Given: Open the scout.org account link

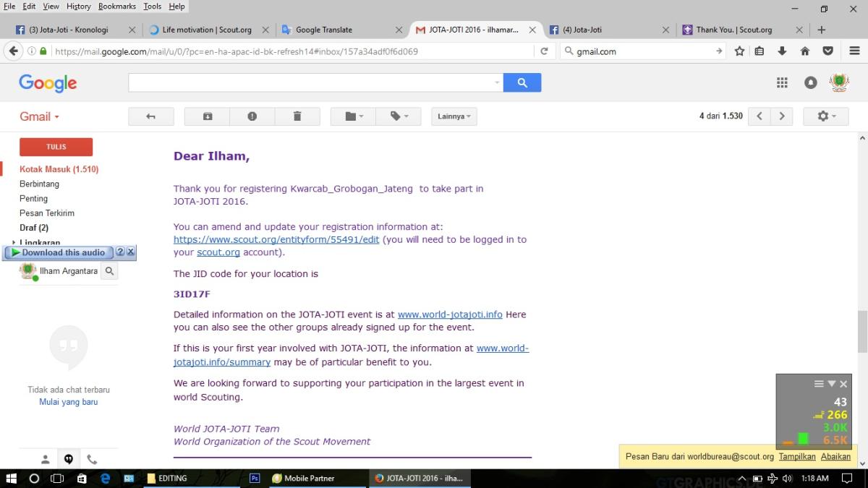Looking at the screenshot, I should coord(218,252).
